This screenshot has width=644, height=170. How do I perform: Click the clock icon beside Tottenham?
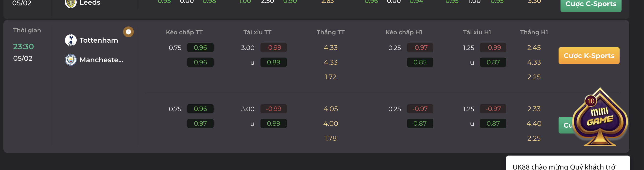[128, 32]
